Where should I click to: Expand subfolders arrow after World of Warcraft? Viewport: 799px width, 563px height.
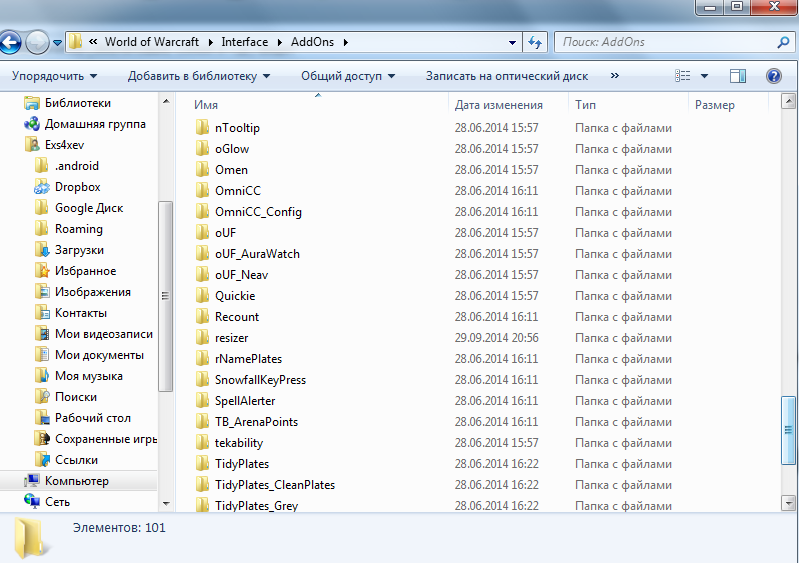[x=210, y=42]
